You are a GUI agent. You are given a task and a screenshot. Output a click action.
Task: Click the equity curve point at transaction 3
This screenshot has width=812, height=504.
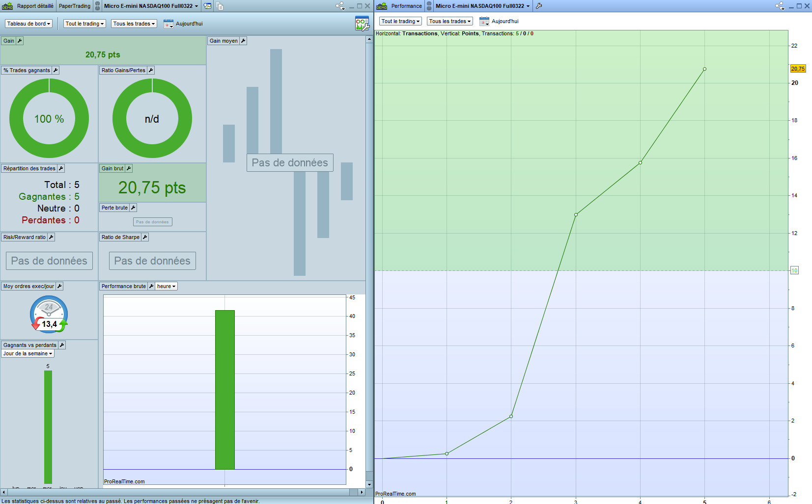pyautogui.click(x=576, y=214)
